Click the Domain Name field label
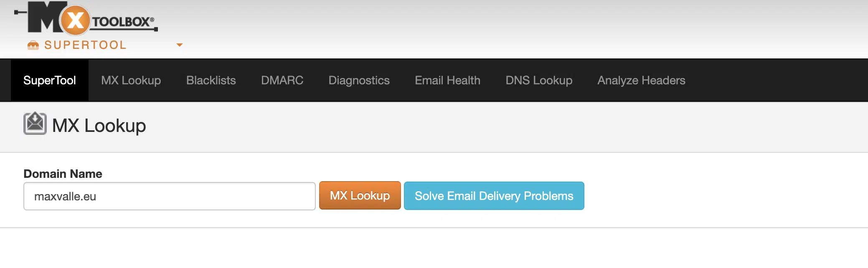The image size is (868, 268). (x=63, y=174)
